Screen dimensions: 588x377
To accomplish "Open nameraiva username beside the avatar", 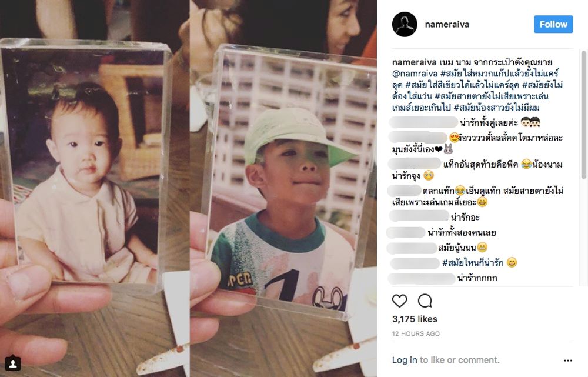I will pyautogui.click(x=447, y=24).
